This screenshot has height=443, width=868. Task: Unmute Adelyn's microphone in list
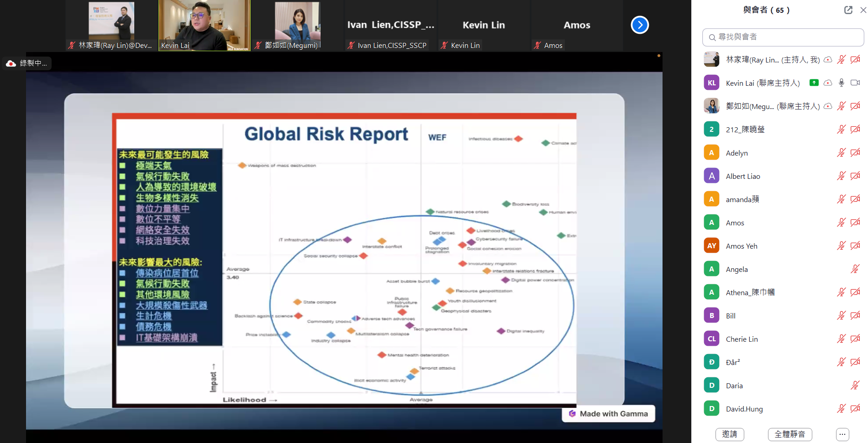pyautogui.click(x=841, y=153)
